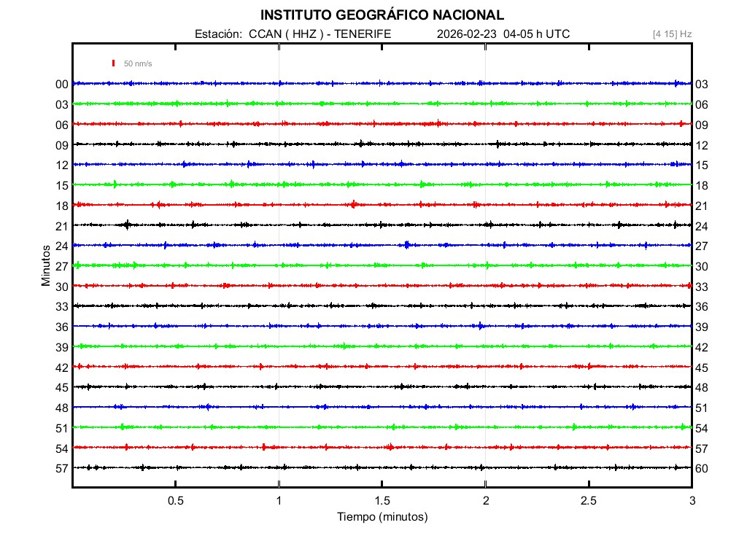This screenshot has height=560, width=747.
Task: Select the green seismic trace at minute 15
Action: point(365,184)
